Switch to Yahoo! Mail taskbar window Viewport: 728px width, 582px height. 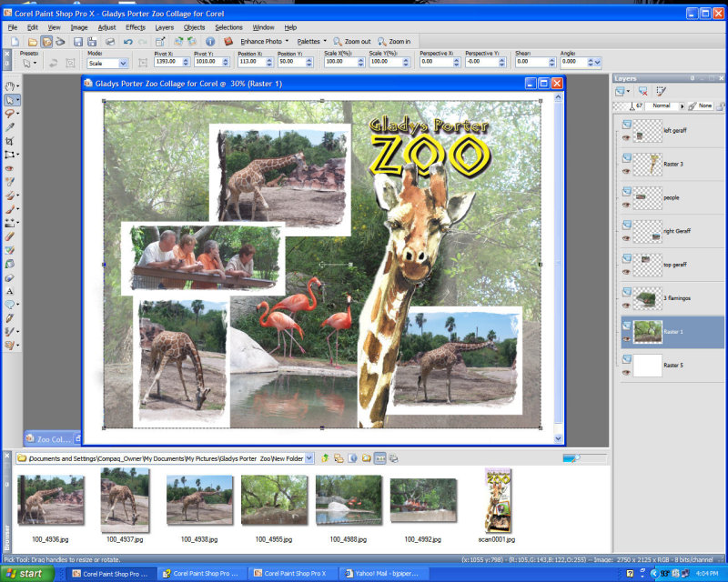[383, 574]
